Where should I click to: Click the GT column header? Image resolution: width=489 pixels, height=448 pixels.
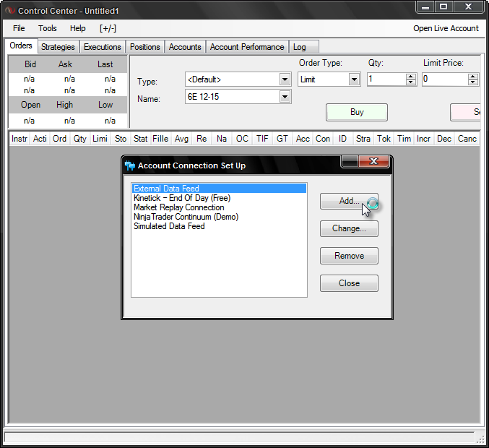click(x=282, y=139)
